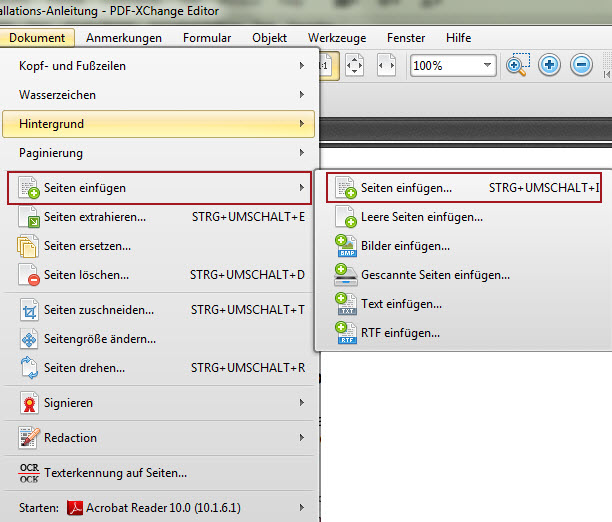This screenshot has height=522, width=612.
Task: Click the OCR Texterkennung icon
Action: [x=29, y=473]
